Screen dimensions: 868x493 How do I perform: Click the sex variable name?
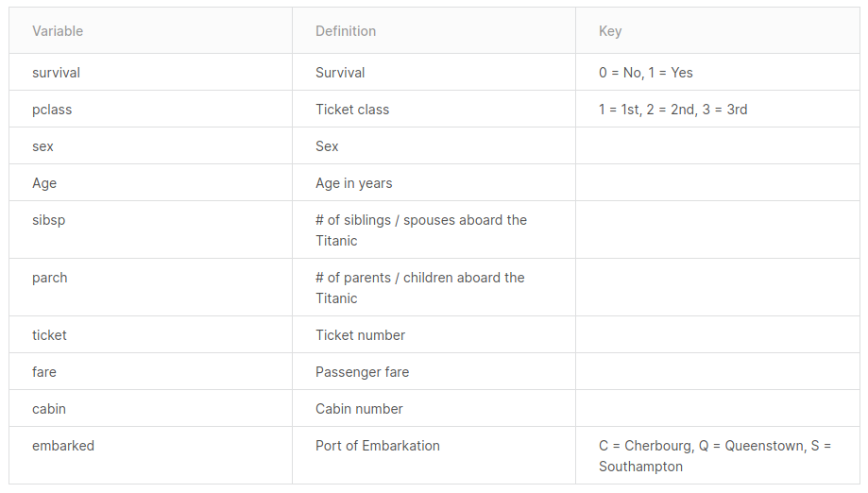coord(43,146)
